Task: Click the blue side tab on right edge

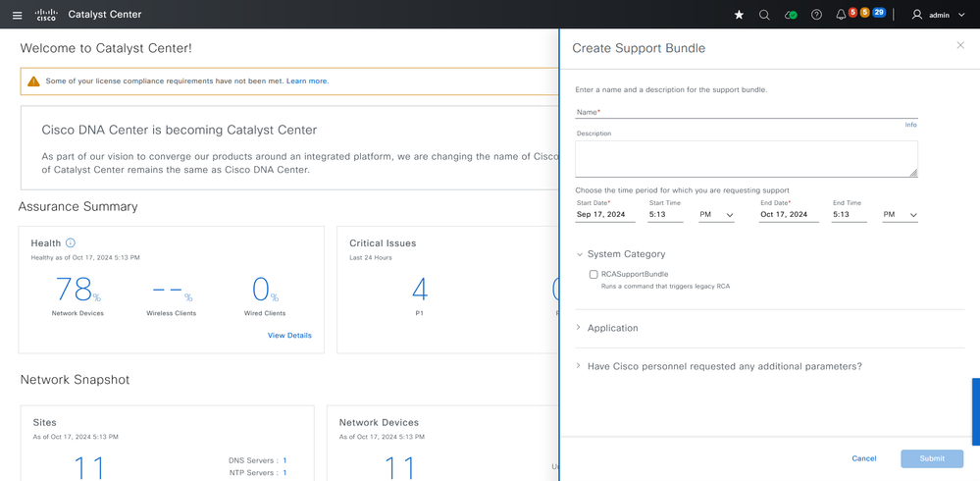Action: [976, 411]
